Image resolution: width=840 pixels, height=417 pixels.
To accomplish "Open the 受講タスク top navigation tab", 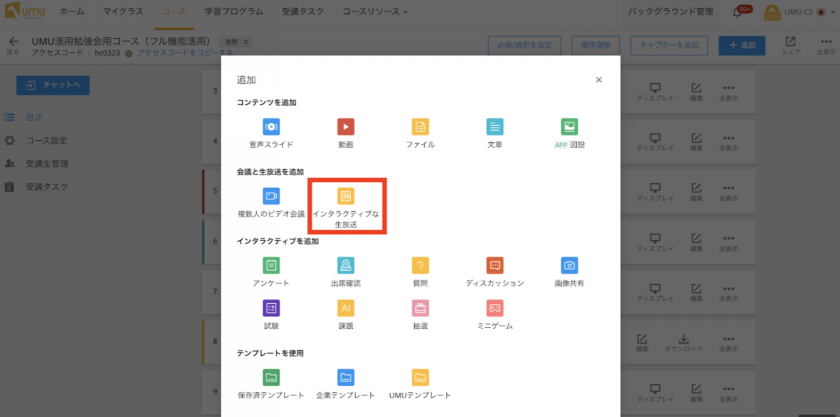I will [303, 11].
